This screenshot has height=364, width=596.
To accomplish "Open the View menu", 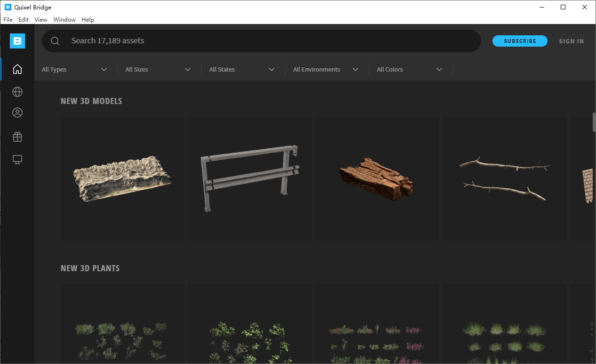I will click(41, 20).
